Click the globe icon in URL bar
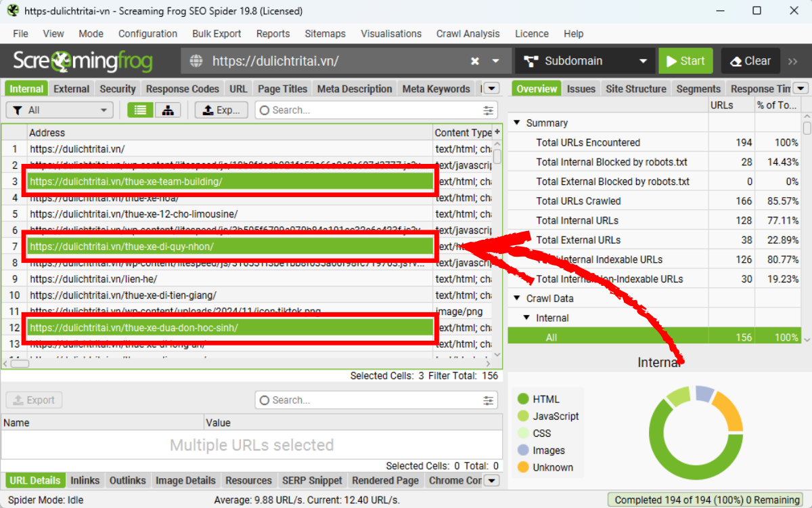 tap(196, 61)
